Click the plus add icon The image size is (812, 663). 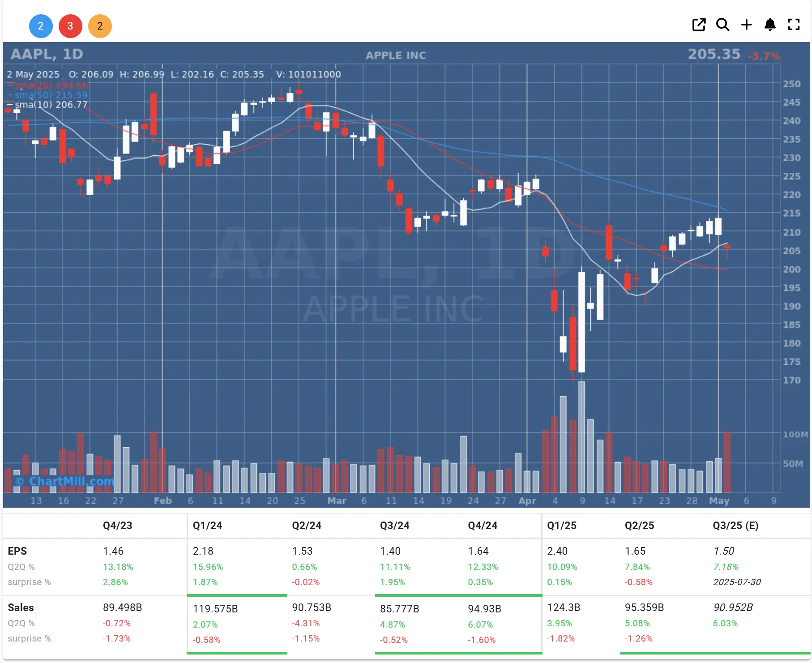746,25
